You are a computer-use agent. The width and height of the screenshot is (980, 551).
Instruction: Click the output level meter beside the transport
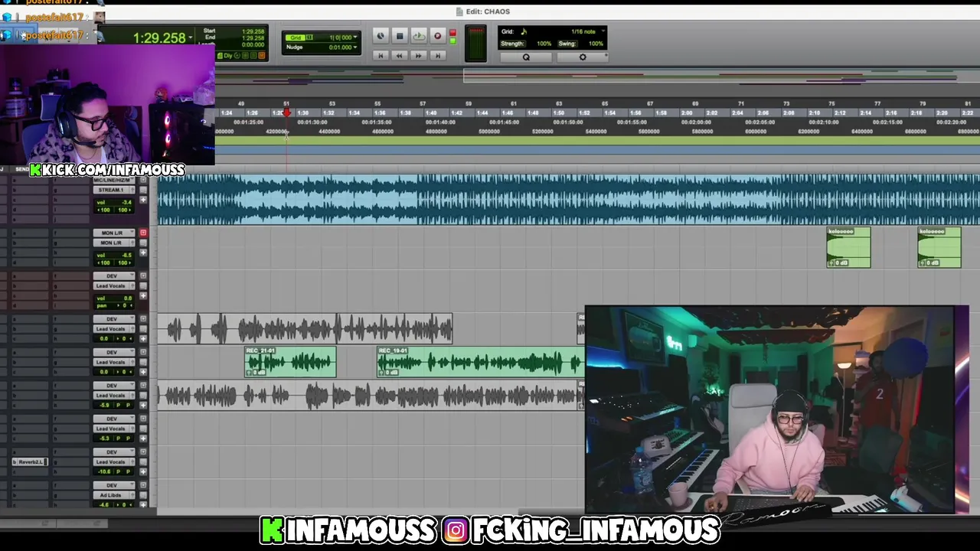click(x=475, y=44)
